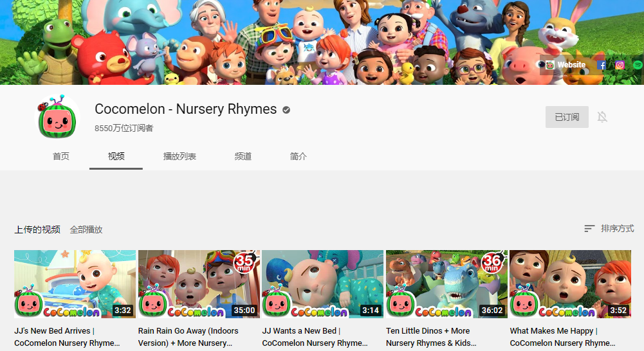Open the Spotify icon in banner
Screen dimensions: 644x351
point(638,65)
